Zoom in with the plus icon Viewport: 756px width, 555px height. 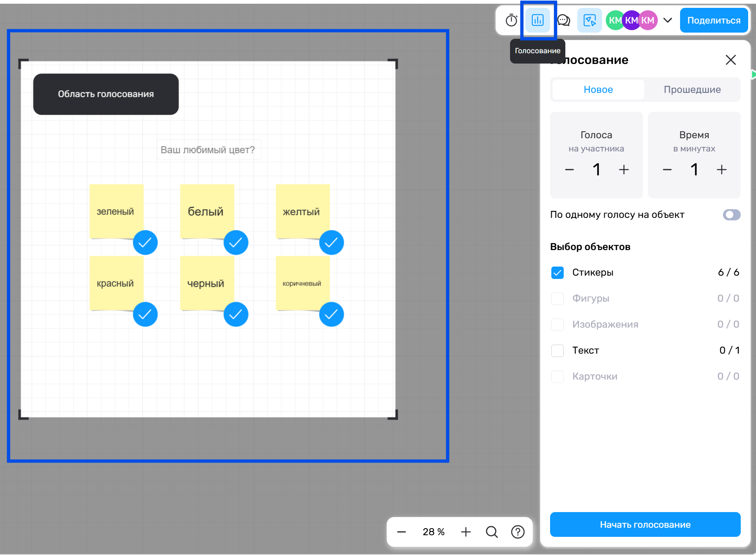(x=465, y=532)
